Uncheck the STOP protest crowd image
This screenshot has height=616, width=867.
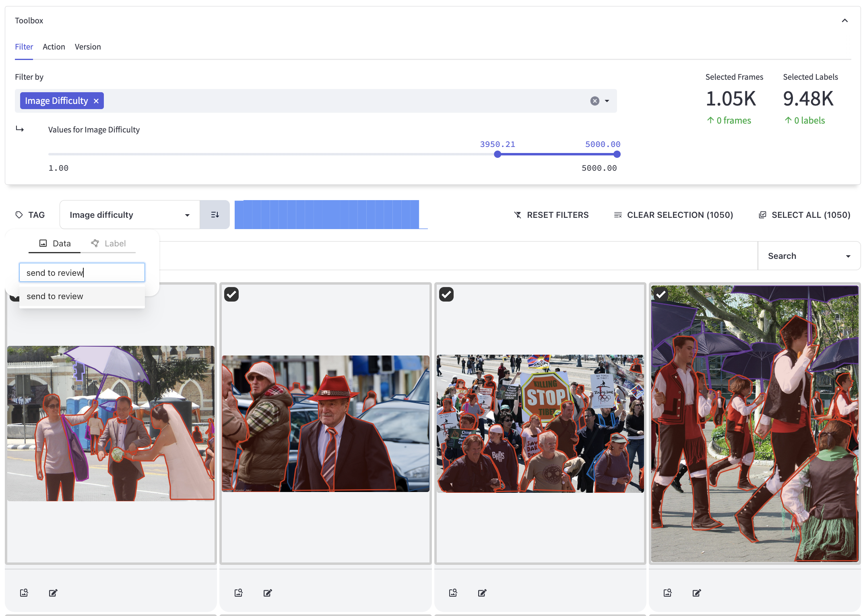point(446,294)
